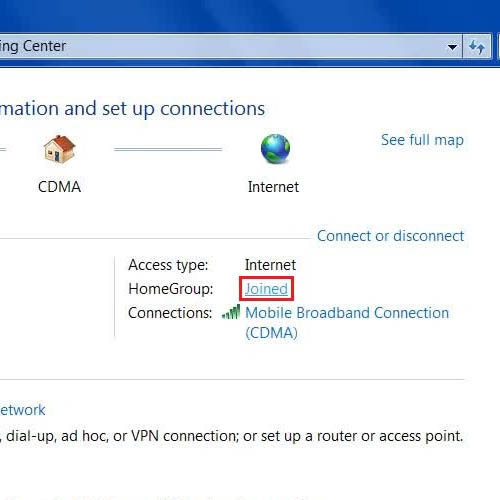Open the See full map link

[422, 140]
